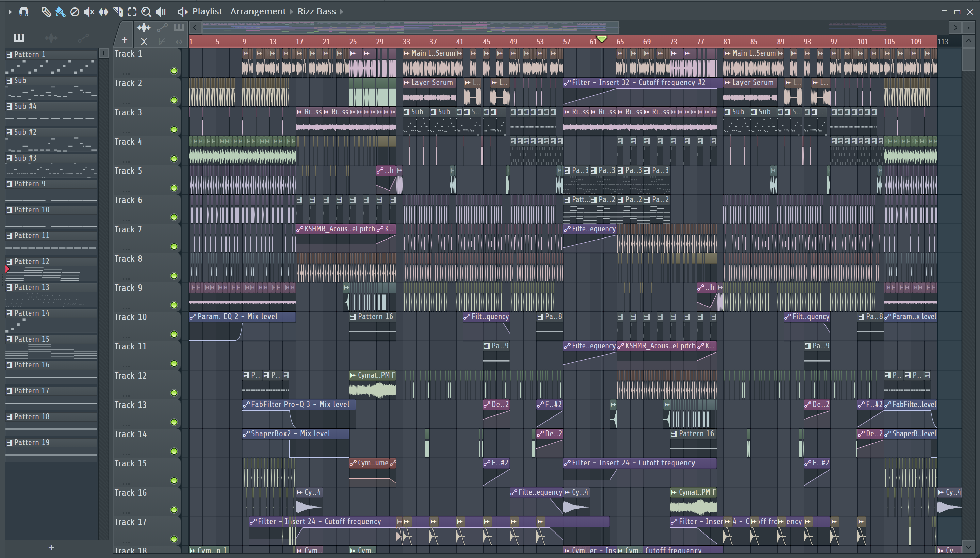Open clip menu of ShaperBox2 - Mix level
Image resolution: width=980 pixels, height=558 pixels.
[x=246, y=434]
